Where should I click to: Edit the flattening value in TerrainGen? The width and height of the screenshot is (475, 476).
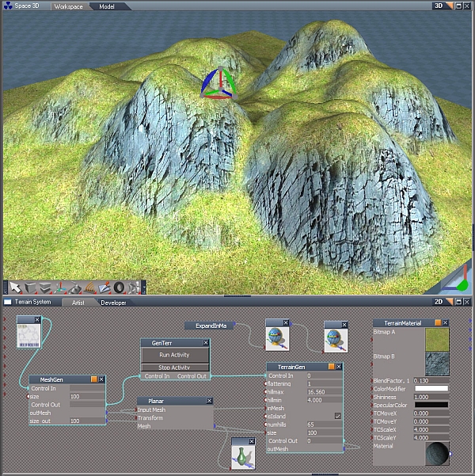tap(324, 383)
